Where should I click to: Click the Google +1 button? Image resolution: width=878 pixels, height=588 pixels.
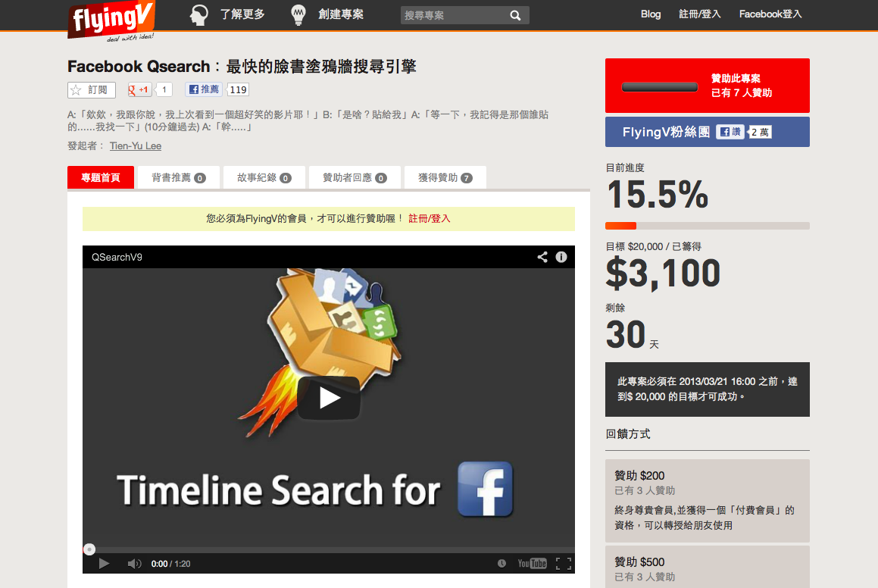pos(139,89)
